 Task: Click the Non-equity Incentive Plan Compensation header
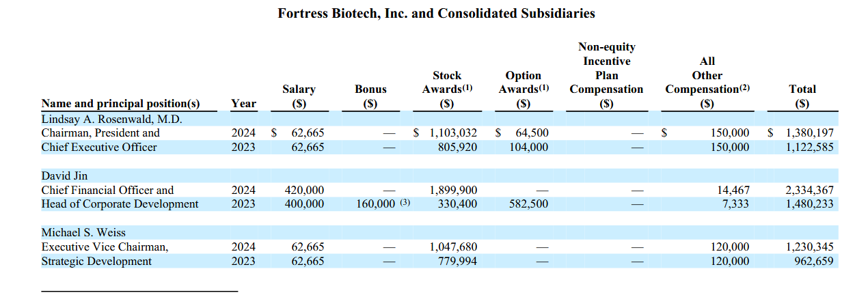(606, 75)
